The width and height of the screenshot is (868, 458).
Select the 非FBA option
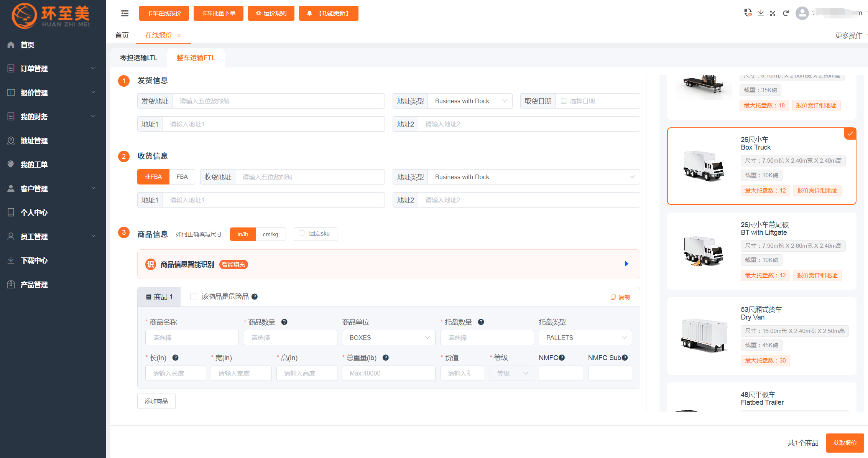tap(153, 177)
